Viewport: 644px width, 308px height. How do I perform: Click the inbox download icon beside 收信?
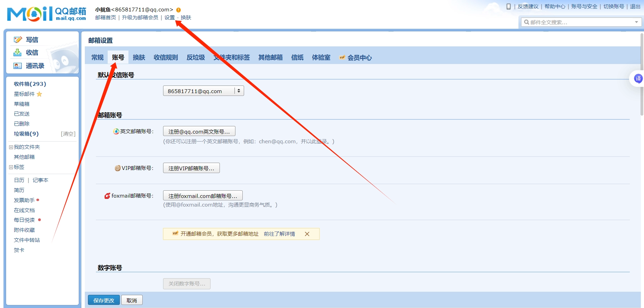pyautogui.click(x=17, y=53)
